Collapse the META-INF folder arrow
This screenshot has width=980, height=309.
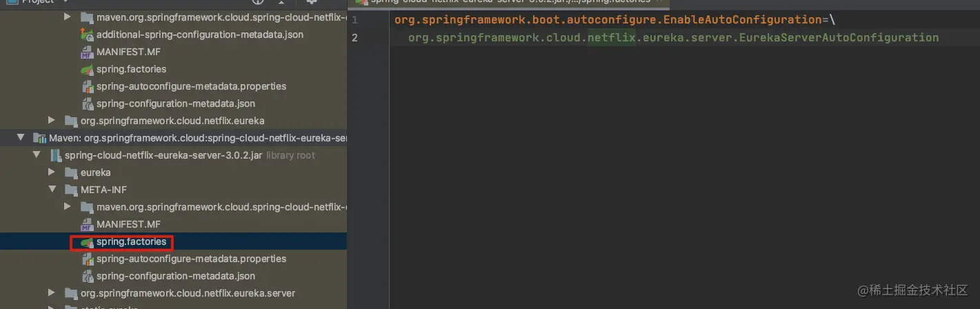51,190
